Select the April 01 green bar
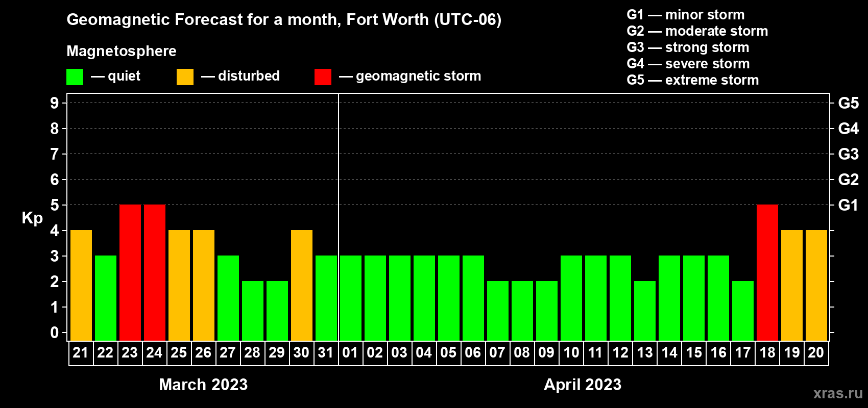Viewport: 868px width, 408px height. [351, 298]
